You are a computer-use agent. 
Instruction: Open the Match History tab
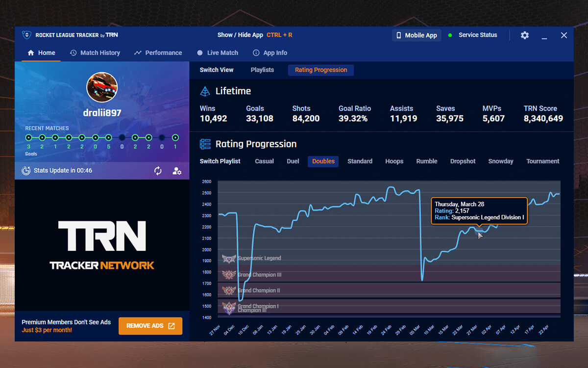pos(95,53)
